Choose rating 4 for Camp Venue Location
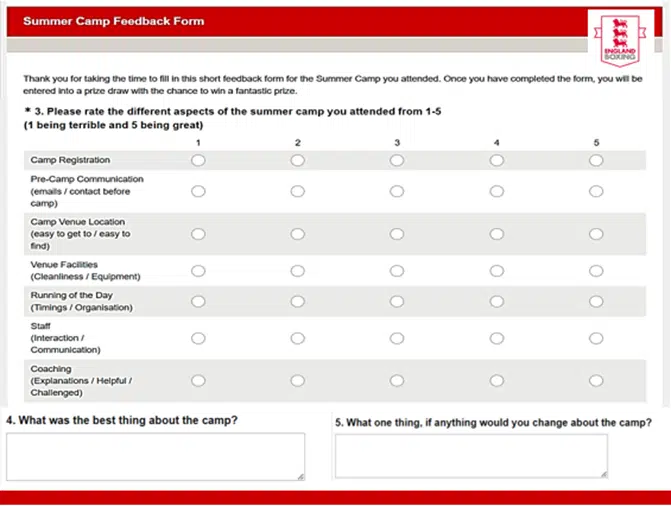Viewport: 671px width, 506px height. [497, 233]
